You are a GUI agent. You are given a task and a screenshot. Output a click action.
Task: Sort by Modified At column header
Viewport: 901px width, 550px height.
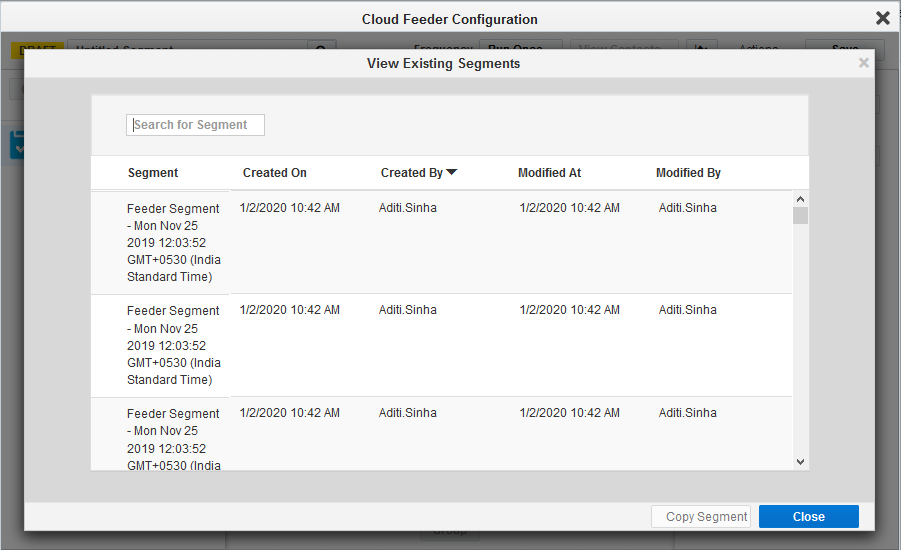[549, 173]
